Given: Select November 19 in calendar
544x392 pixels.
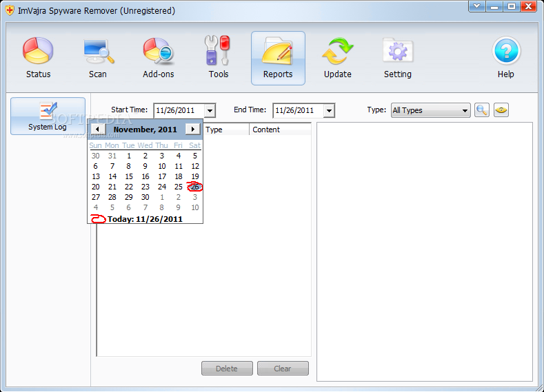Looking at the screenshot, I should [x=195, y=176].
